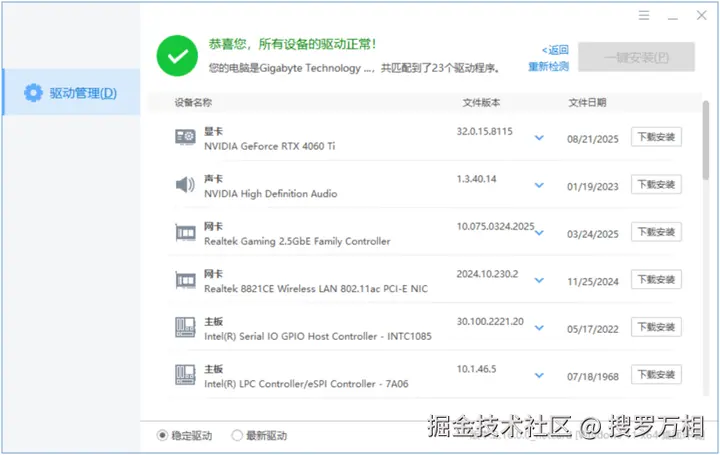Click the motherboard icon for Serial IO GPIO Controller
This screenshot has height=455, width=720.
point(186,327)
